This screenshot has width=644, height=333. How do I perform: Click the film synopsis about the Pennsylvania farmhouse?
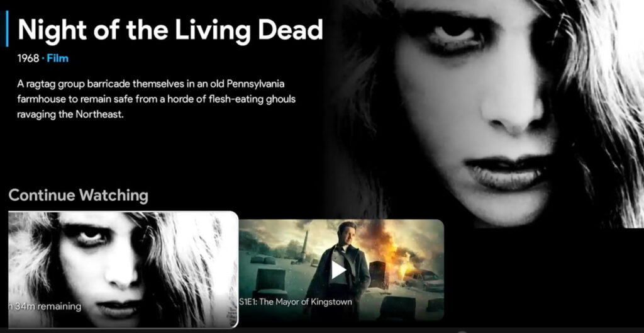(156, 99)
